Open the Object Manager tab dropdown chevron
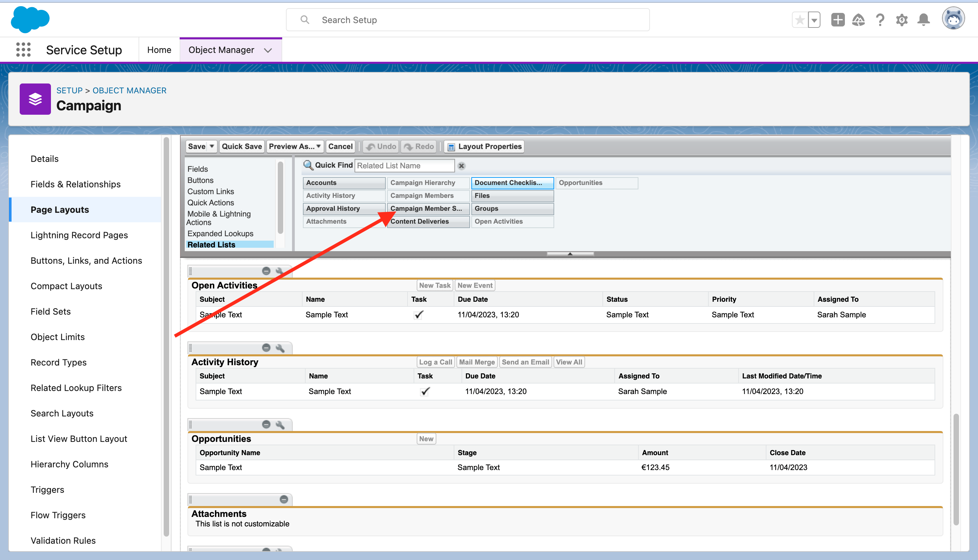978x560 pixels. click(x=268, y=50)
